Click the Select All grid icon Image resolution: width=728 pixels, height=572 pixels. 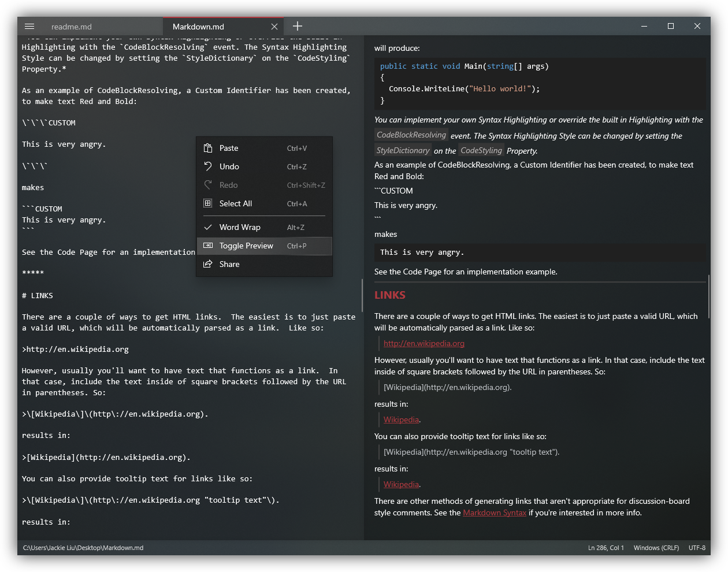[208, 203]
